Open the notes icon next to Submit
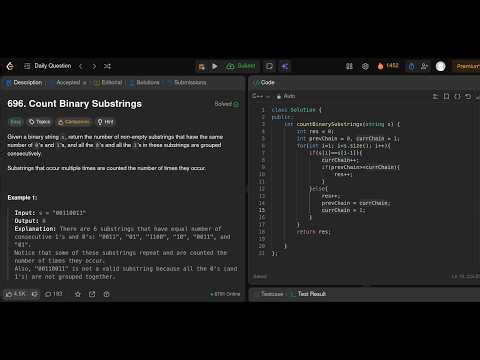Image resolution: width=480 pixels, height=360 pixels. 269,66
